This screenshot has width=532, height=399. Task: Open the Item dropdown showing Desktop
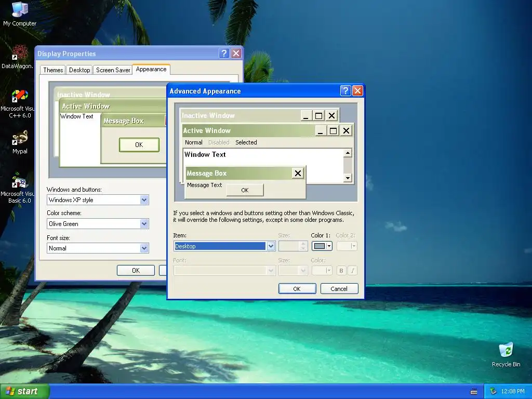(271, 246)
